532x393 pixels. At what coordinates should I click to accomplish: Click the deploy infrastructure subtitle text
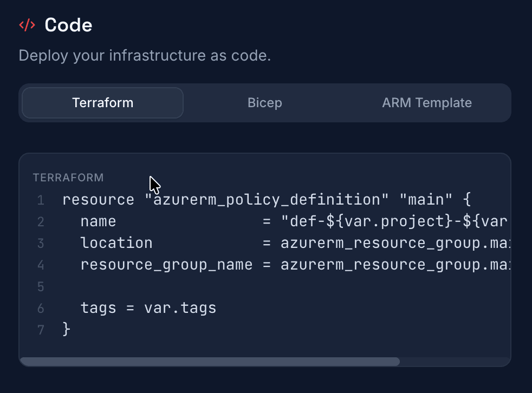point(145,55)
